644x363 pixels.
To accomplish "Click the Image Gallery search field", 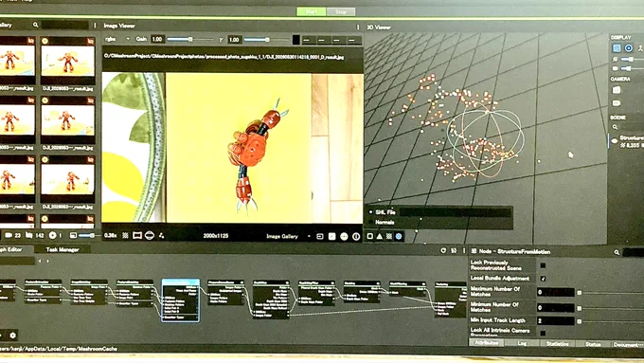I will click(64, 25).
